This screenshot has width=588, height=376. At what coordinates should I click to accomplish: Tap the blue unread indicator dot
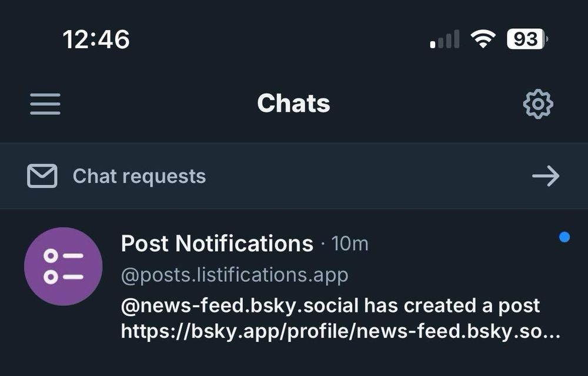(564, 237)
